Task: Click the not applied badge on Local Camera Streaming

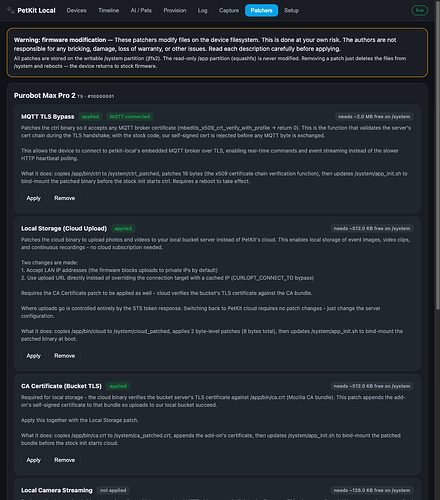Action: tap(113, 490)
